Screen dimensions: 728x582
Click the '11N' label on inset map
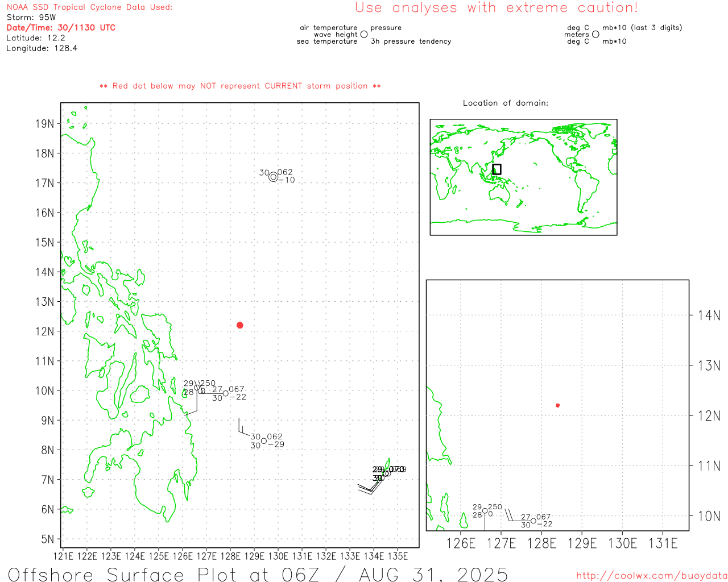(x=709, y=466)
